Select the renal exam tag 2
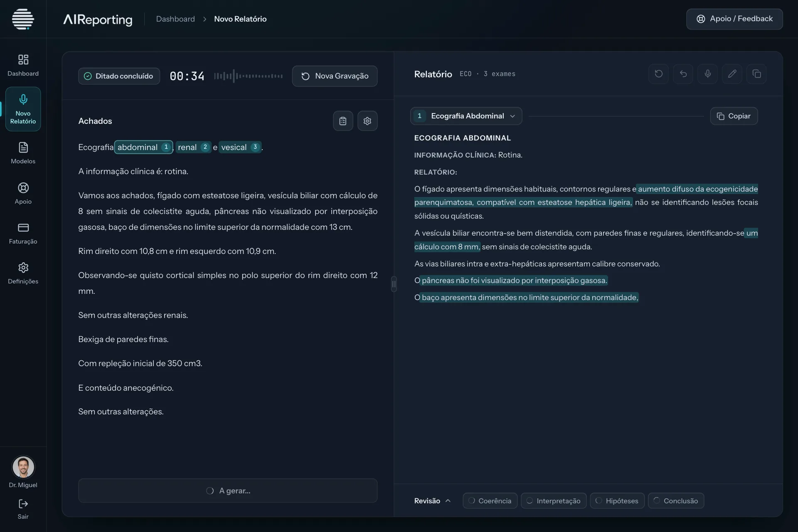798x532 pixels. (193, 147)
